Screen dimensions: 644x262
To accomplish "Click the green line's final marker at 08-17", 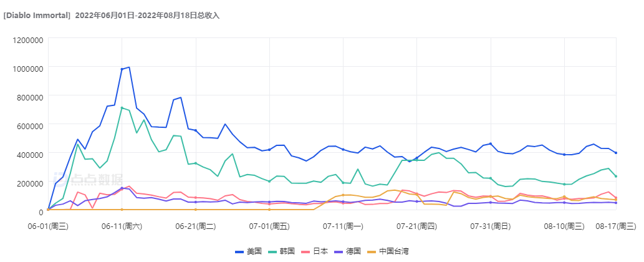I will (616, 176).
